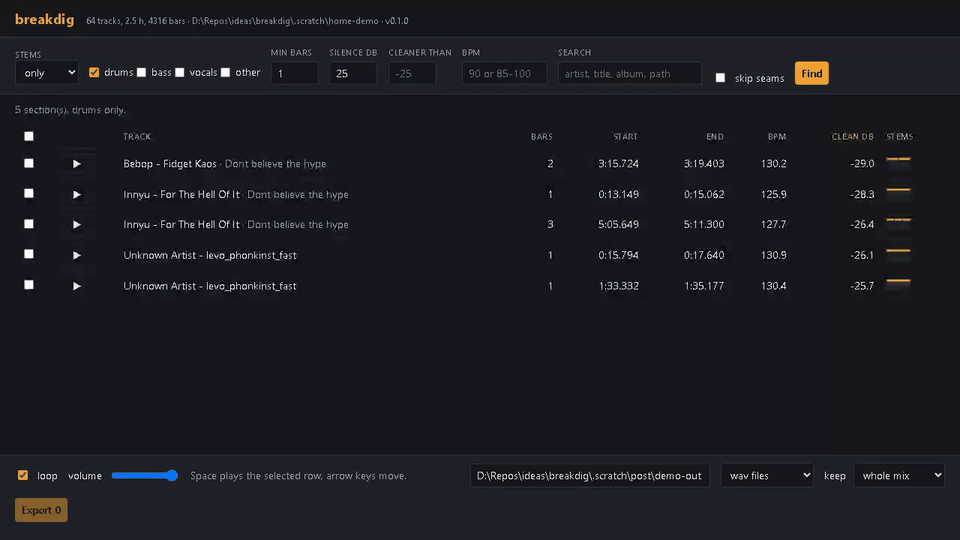This screenshot has width=960, height=540.
Task: Play the Bebop - Fidget Kaos section
Action: click(77, 164)
